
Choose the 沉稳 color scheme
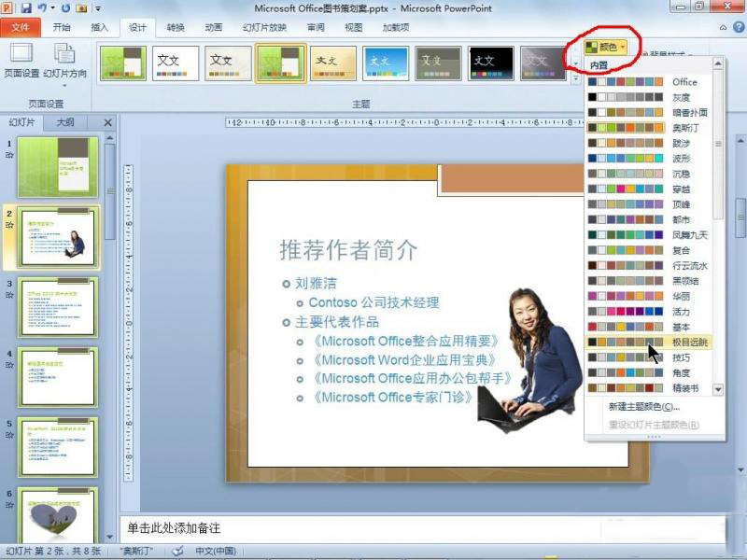coord(648,174)
